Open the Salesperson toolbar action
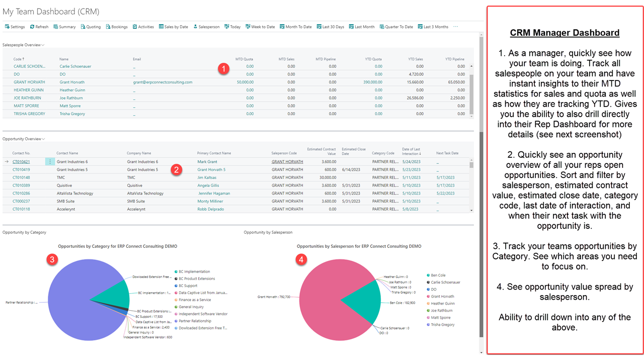 click(206, 27)
